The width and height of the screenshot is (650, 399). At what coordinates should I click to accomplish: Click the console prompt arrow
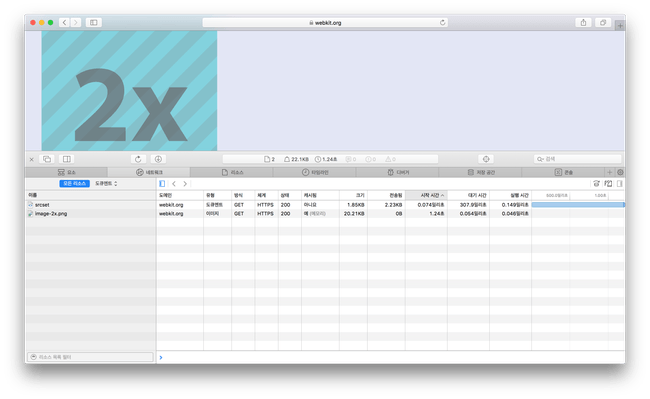pos(161,357)
